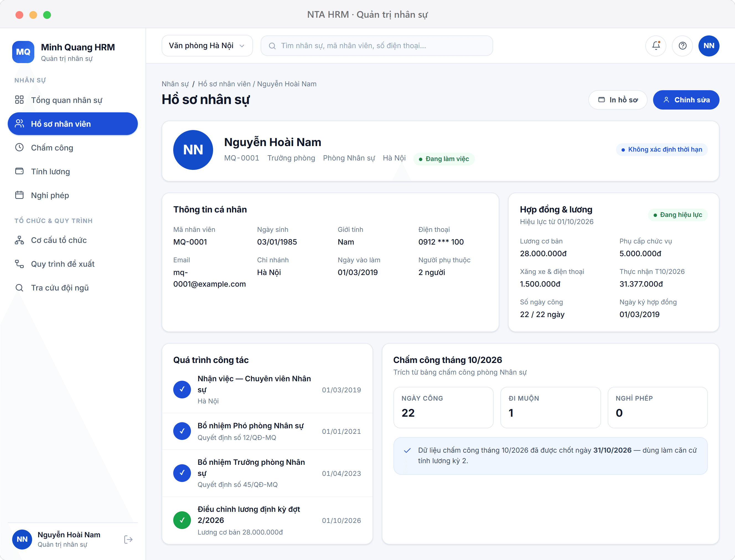Viewport: 735px width, 560px height.
Task: Click Lương cơ bản value 28.000.000đ
Action: pyautogui.click(x=543, y=254)
